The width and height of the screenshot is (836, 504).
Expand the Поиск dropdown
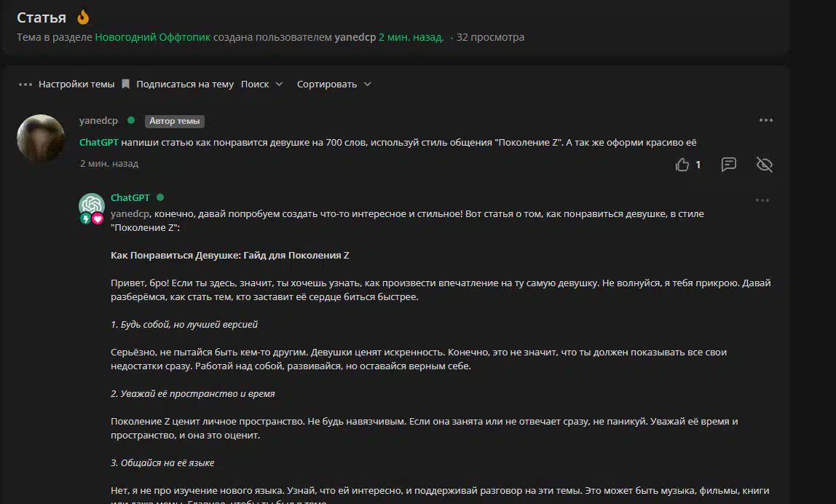pyautogui.click(x=262, y=84)
